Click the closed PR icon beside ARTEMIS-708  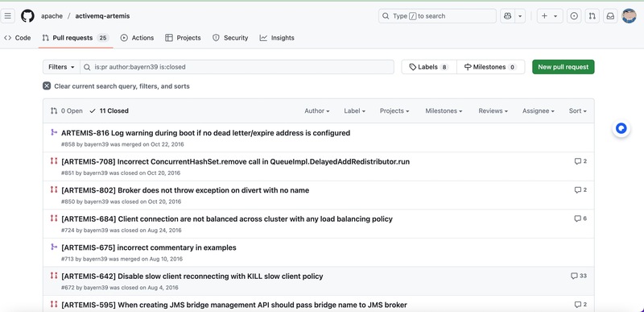click(x=54, y=161)
